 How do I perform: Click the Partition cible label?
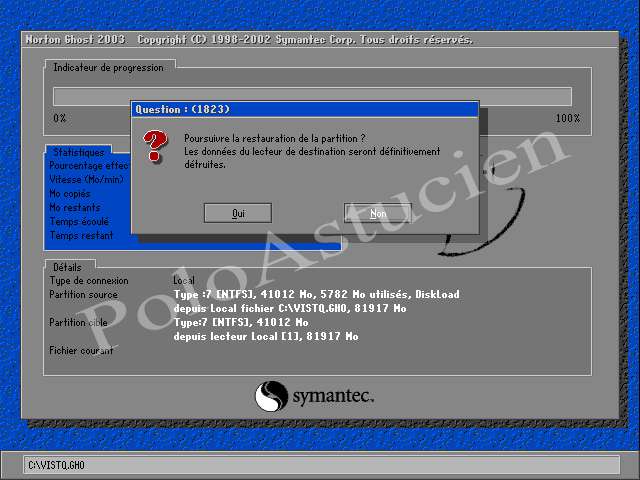[x=78, y=322]
